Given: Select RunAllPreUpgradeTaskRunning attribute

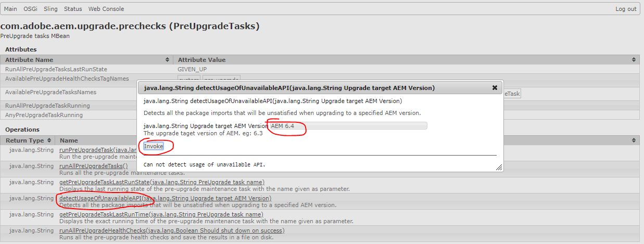Looking at the screenshot, I should (47, 106).
